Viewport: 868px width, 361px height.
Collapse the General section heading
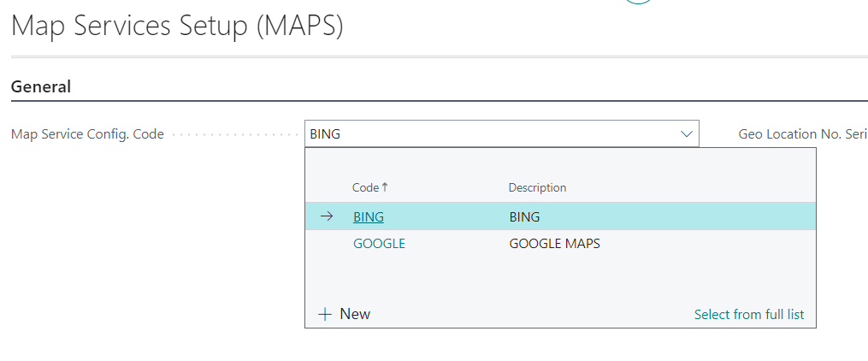[x=41, y=87]
